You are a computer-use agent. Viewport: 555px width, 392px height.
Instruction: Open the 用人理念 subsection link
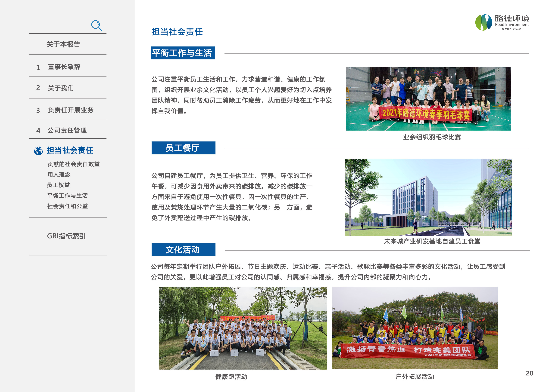[x=59, y=175]
